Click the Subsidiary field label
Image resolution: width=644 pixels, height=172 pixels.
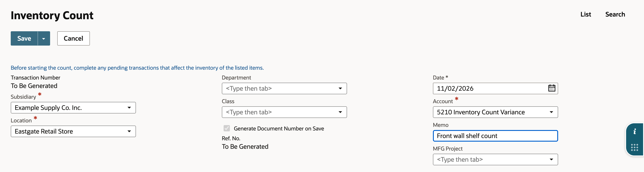(x=23, y=97)
